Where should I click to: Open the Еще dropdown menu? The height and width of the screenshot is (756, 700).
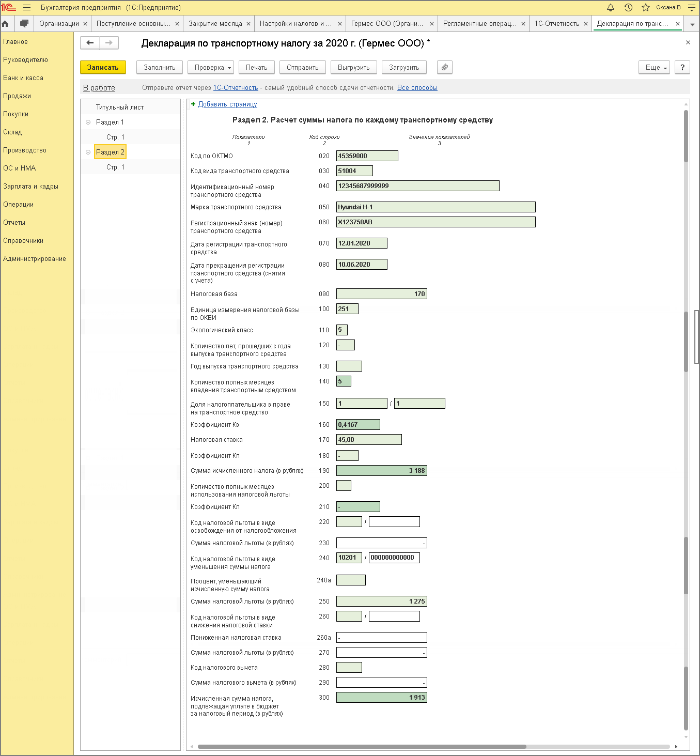(655, 67)
